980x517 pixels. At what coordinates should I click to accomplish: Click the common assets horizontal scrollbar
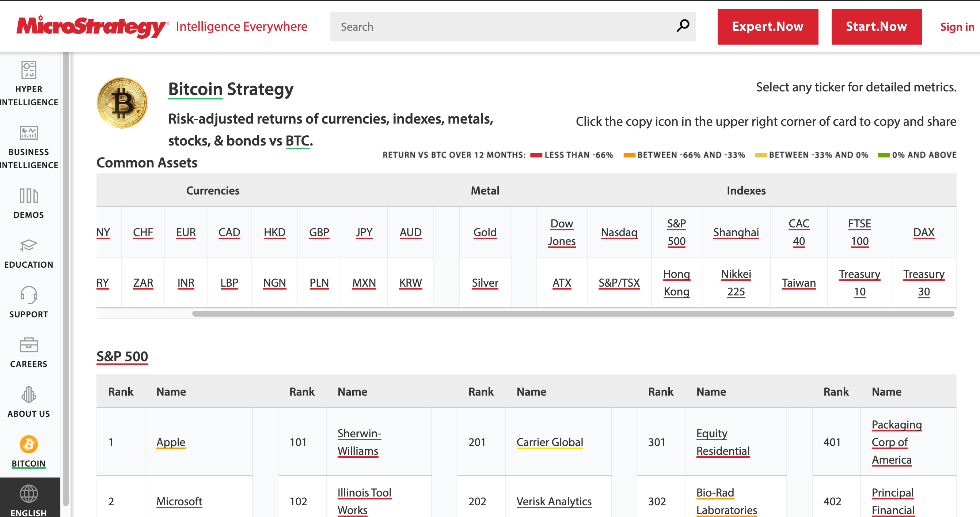coord(573,314)
